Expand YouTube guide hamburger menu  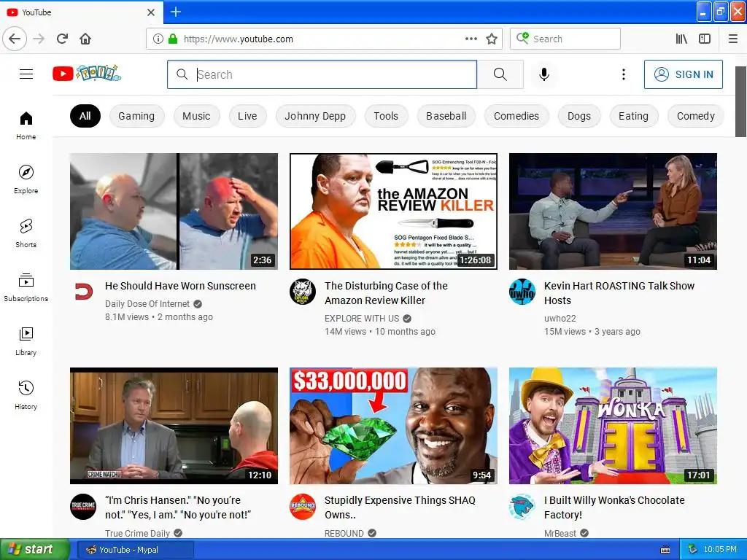pos(26,74)
